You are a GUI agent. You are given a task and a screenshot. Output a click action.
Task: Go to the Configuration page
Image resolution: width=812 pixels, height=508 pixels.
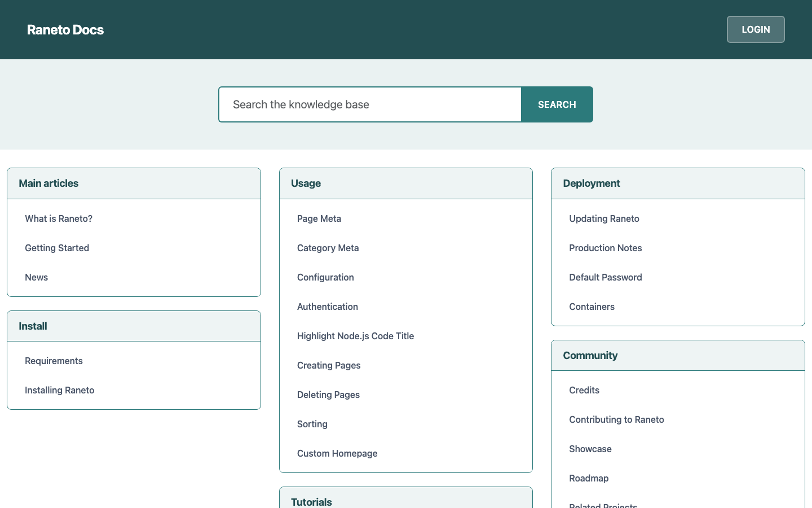(x=325, y=277)
